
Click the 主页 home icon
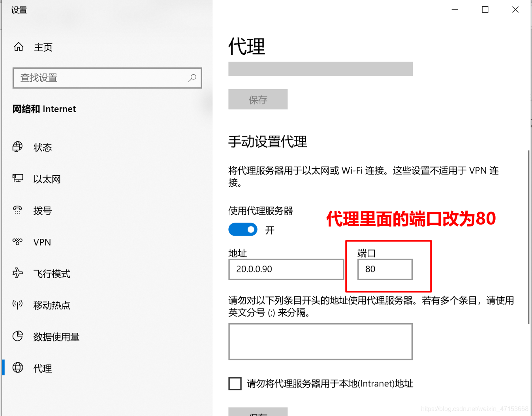click(18, 47)
